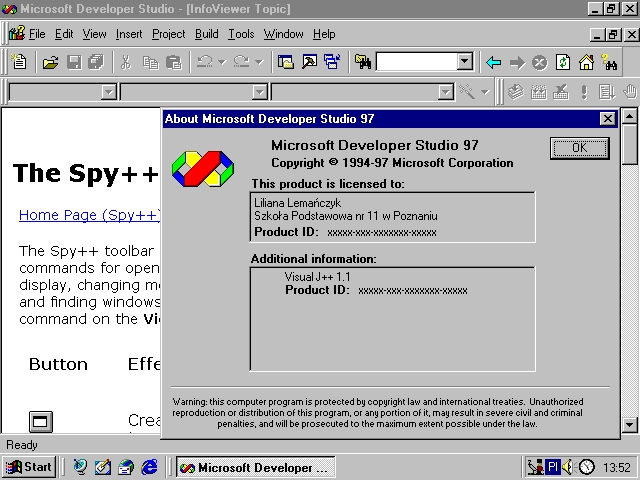Image resolution: width=640 pixels, height=480 pixels.
Task: Click the Copy icon
Action: (x=151, y=62)
